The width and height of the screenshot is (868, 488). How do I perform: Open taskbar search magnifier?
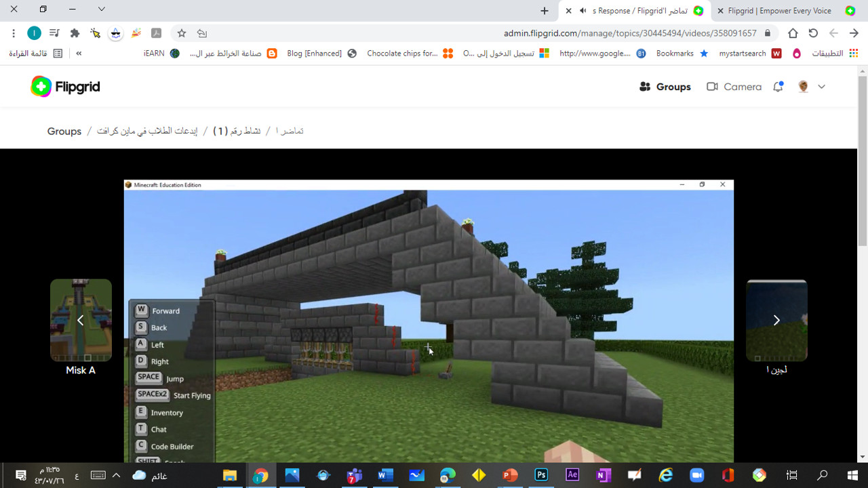click(x=822, y=475)
